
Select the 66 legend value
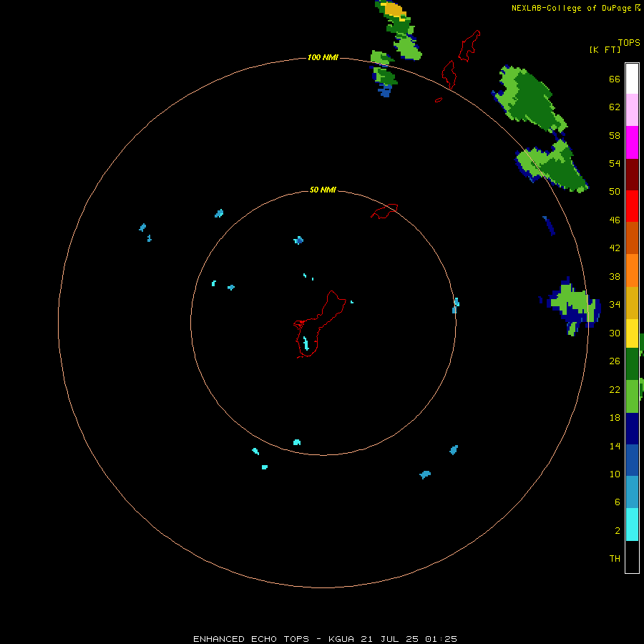615,79
